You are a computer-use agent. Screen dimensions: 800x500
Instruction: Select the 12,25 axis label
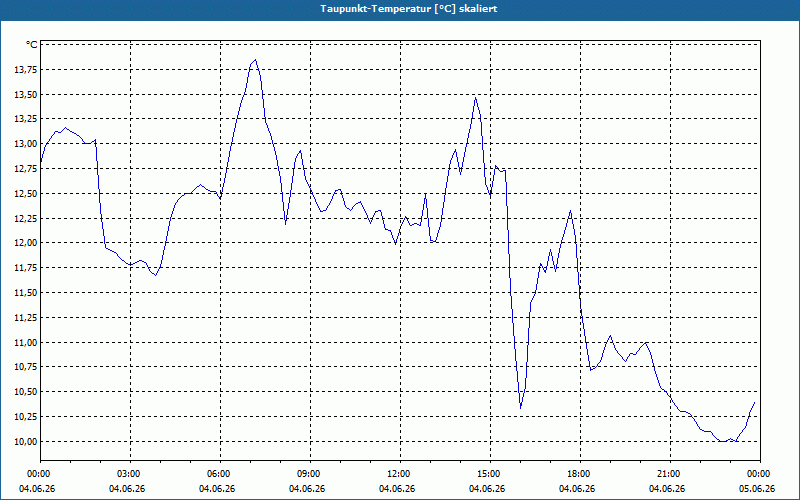[24, 218]
